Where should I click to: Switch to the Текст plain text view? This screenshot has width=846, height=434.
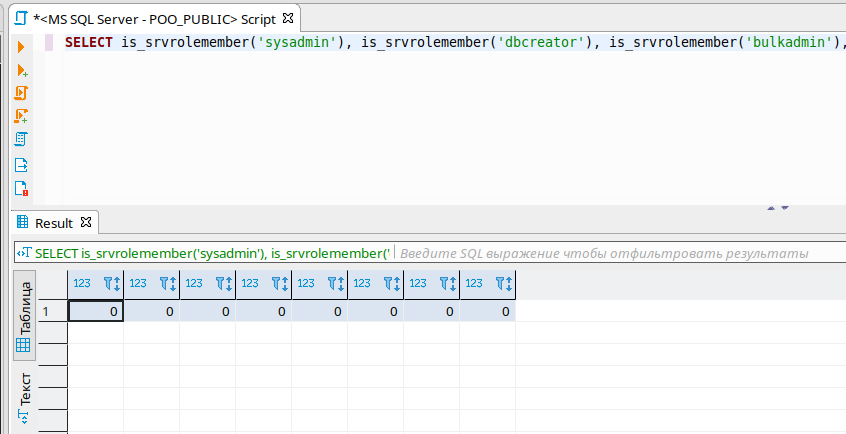click(x=24, y=398)
